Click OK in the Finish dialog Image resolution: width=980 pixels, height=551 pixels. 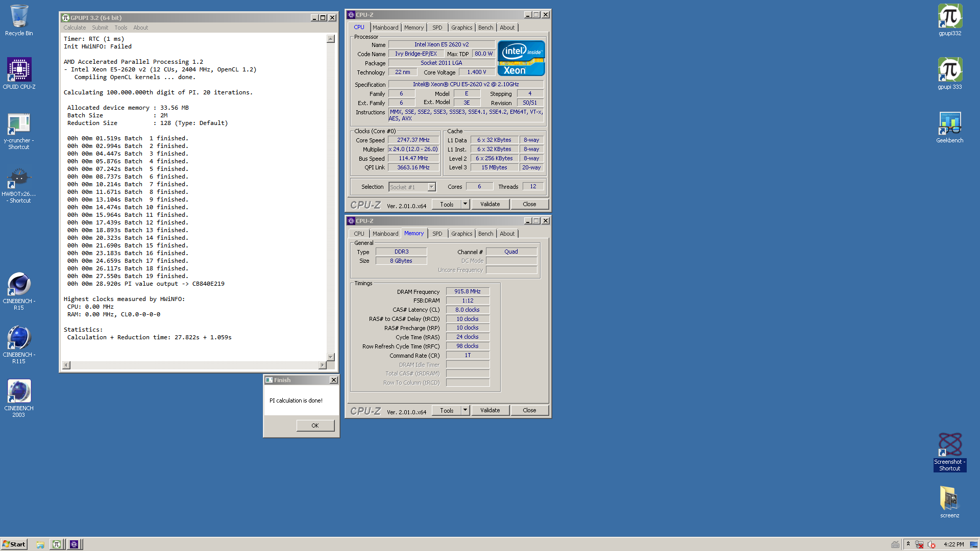tap(315, 425)
